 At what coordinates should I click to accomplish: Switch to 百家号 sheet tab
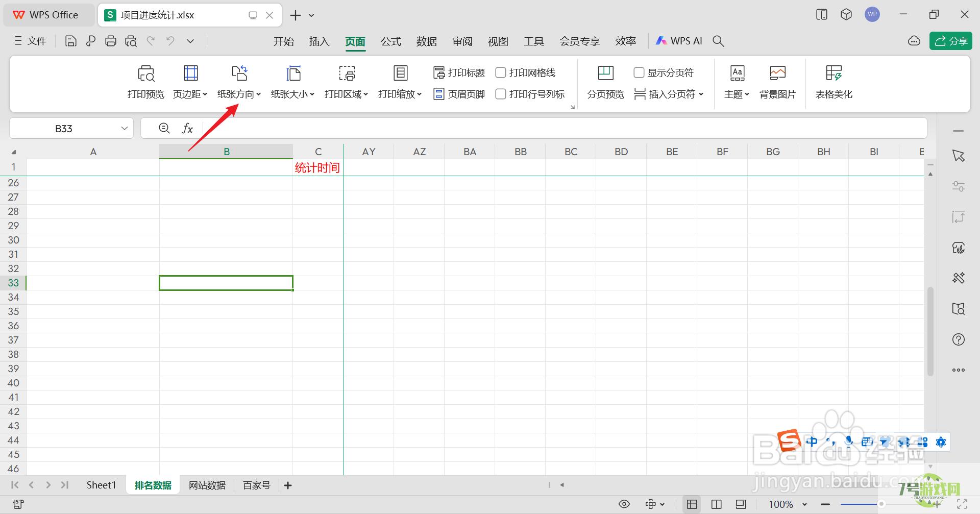257,485
